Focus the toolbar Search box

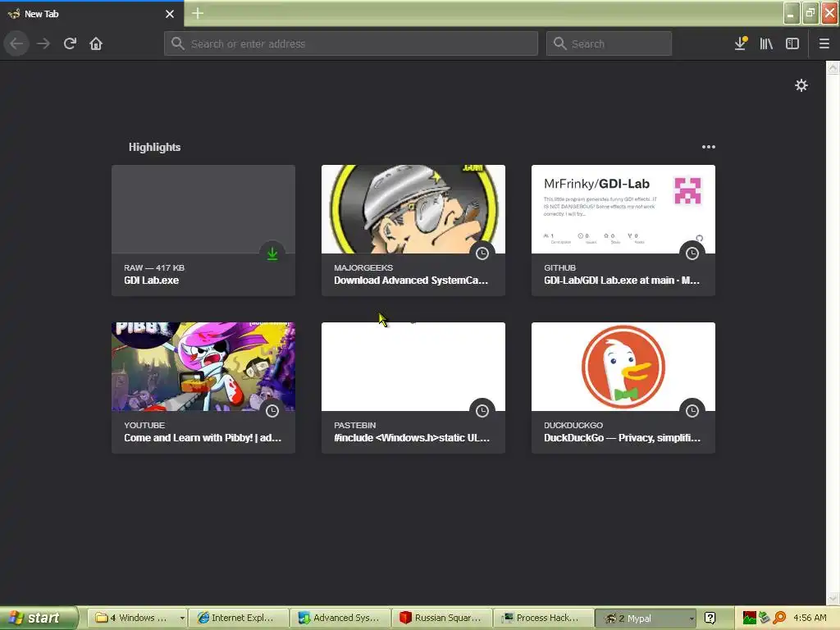point(609,43)
